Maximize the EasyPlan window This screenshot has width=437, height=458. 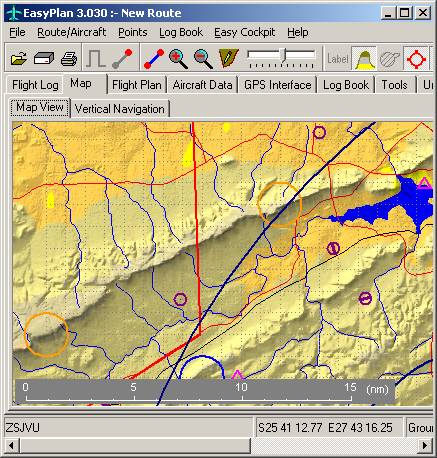(x=405, y=13)
